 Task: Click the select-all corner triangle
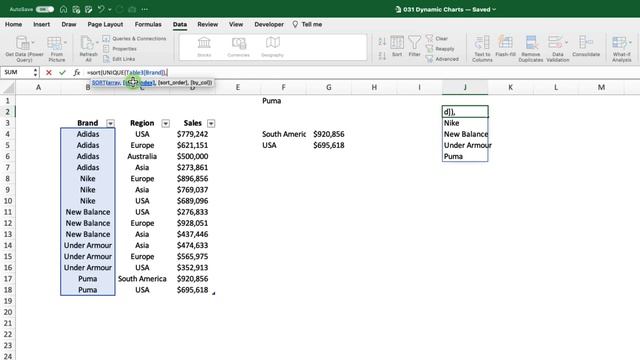(x=8, y=87)
